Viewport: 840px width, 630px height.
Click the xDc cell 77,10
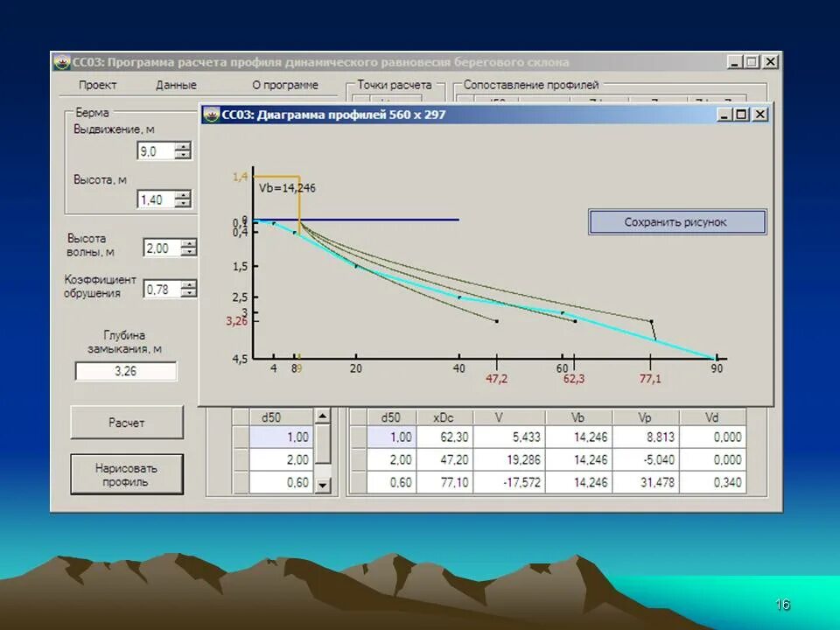click(x=444, y=482)
